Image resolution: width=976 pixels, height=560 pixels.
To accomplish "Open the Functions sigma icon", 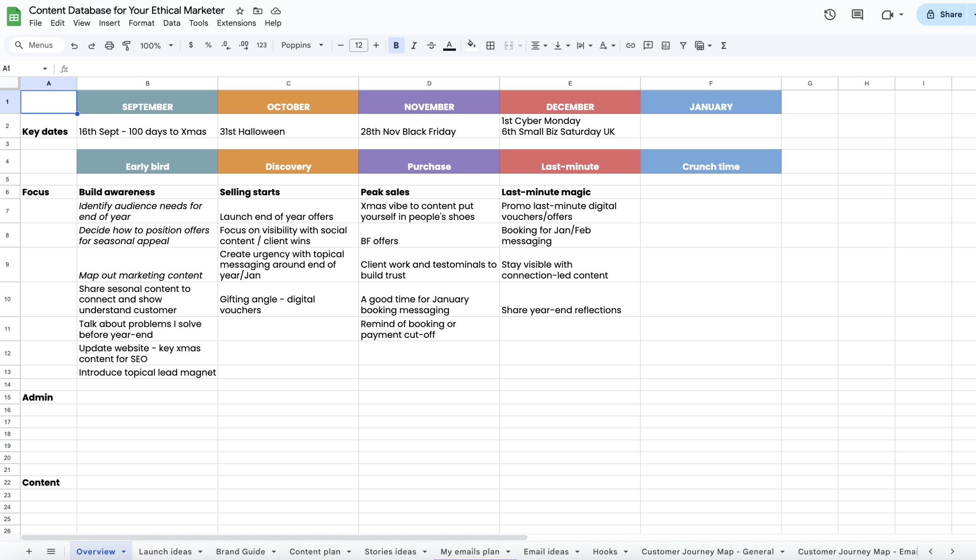I will 724,45.
